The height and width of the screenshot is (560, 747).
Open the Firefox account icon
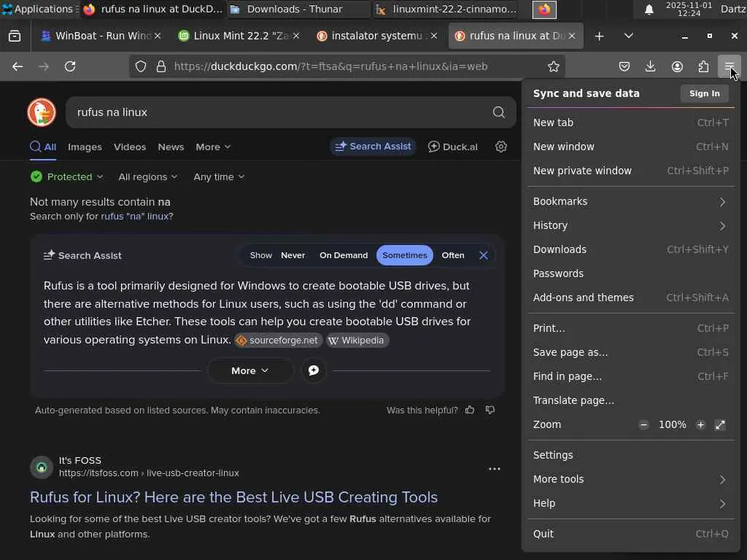[x=677, y=66]
